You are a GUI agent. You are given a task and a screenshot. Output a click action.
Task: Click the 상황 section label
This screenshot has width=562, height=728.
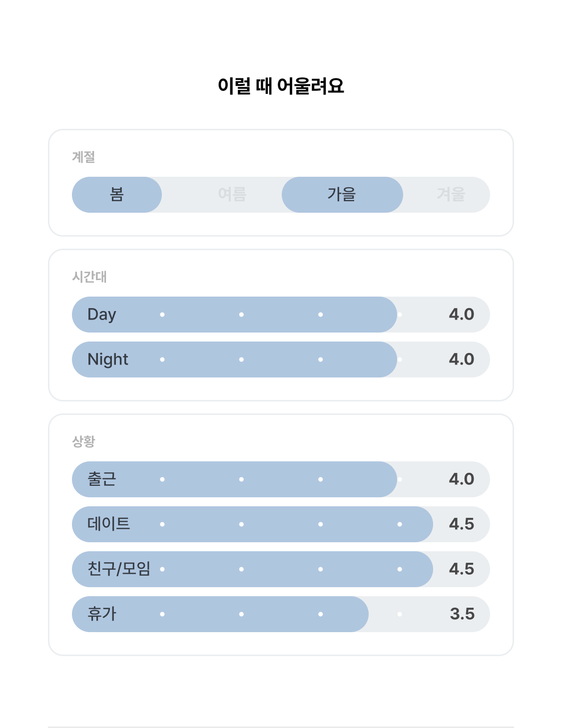pos(83,441)
